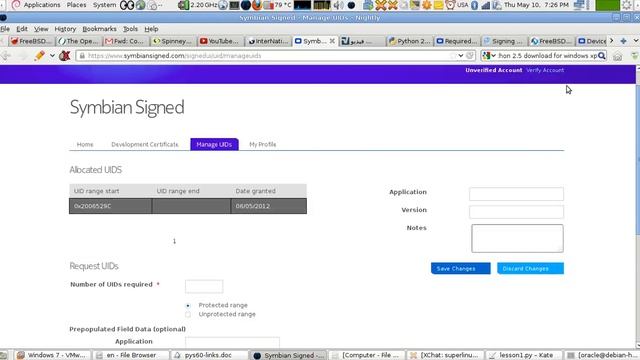Switch to the InterNati... browser tab
The width and height of the screenshot is (640, 360).
pos(268,41)
